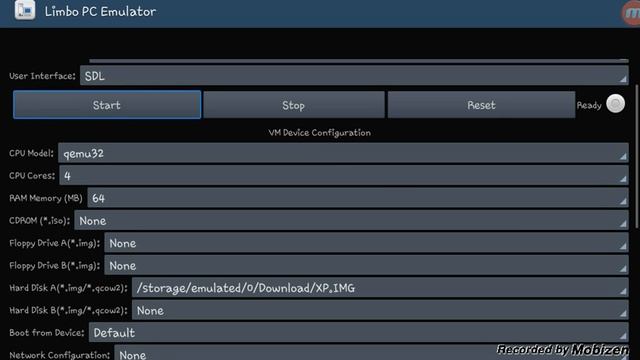
Task: Open Hard Disk A XP.IMG dropdown
Action: [x=380, y=288]
